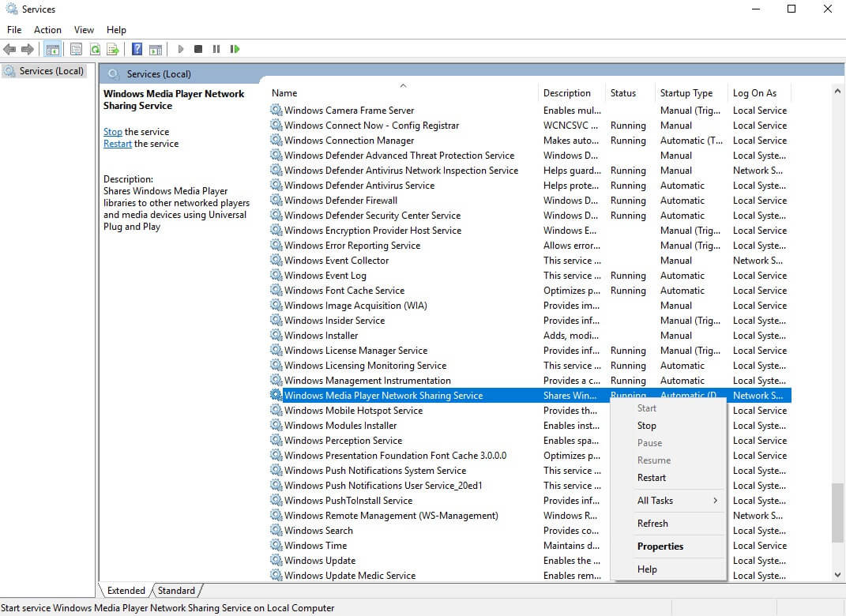Select the Windows Update service row
This screenshot has width=846, height=616.
[320, 561]
